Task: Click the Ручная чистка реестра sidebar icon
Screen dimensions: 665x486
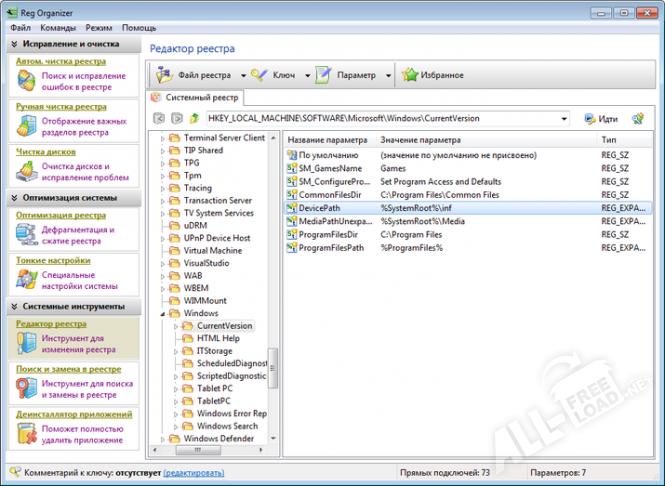Action: pyautogui.click(x=26, y=127)
